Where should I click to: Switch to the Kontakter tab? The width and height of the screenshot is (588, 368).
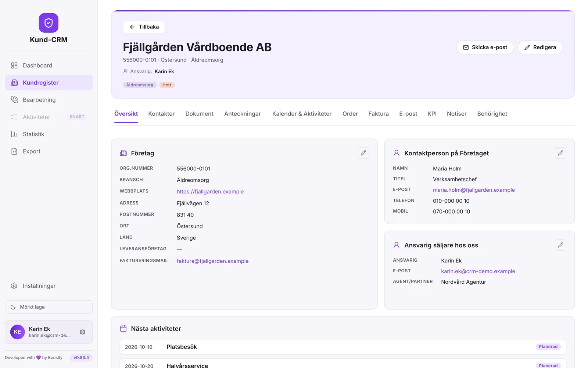tap(161, 114)
